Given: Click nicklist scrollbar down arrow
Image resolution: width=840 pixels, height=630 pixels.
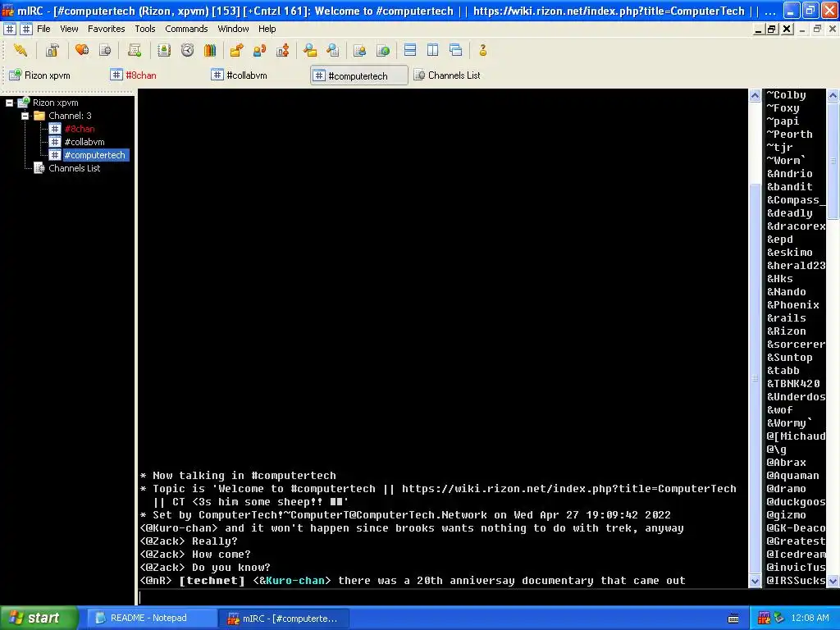Looking at the screenshot, I should pos(833,581).
